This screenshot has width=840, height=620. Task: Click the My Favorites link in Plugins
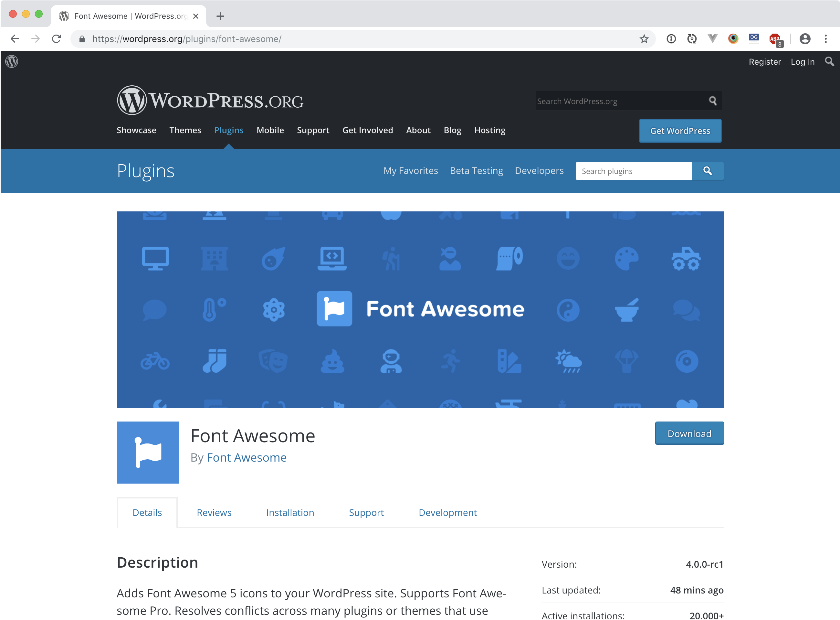[x=410, y=170]
